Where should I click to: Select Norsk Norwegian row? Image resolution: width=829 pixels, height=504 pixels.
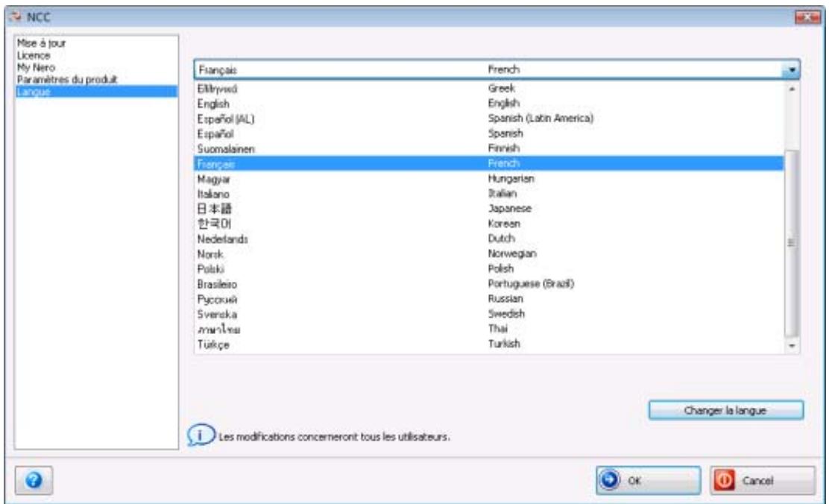[489, 253]
